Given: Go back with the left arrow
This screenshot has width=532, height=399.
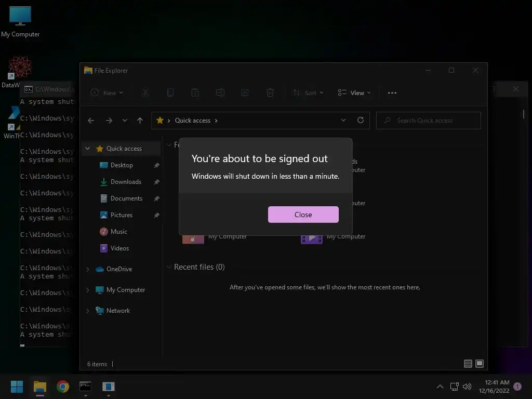Looking at the screenshot, I should point(91,121).
